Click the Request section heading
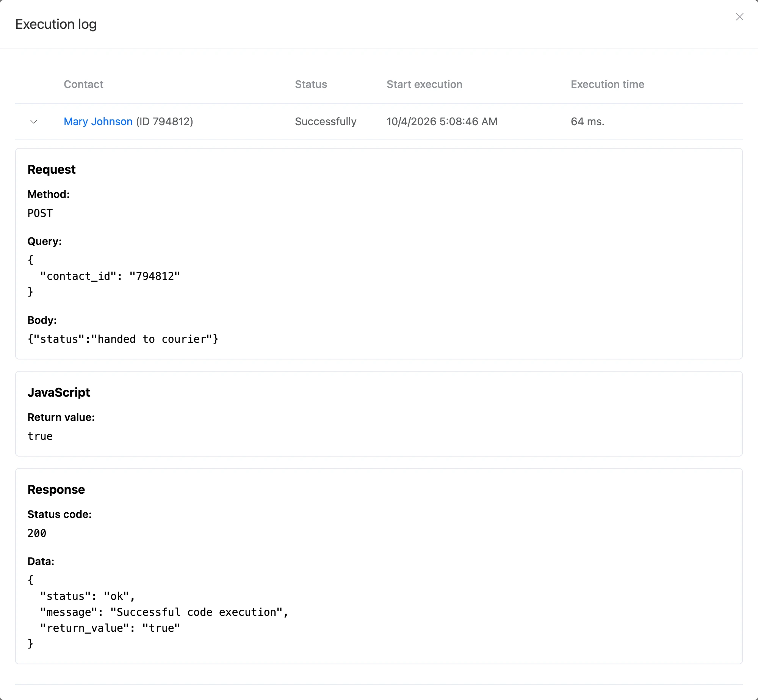The width and height of the screenshot is (758, 700). click(x=52, y=169)
